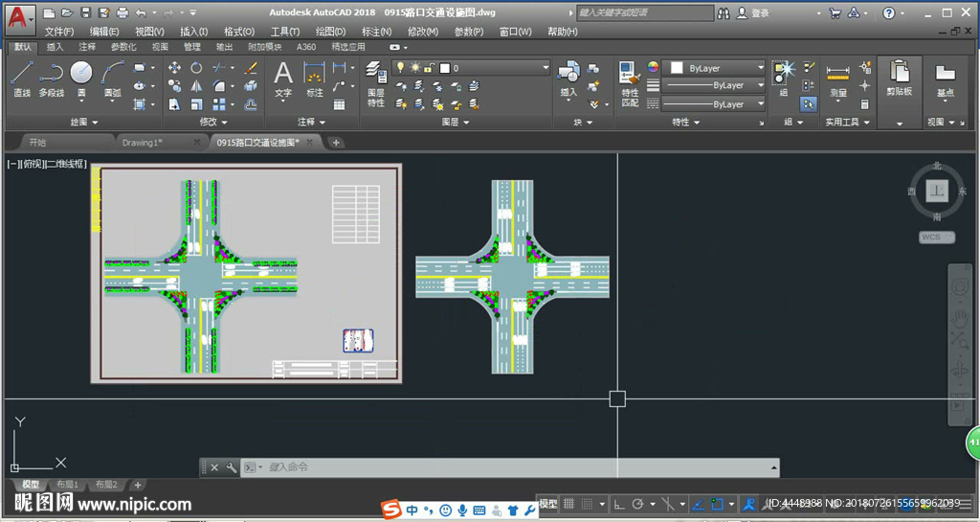Select the Arc (圆弧) tool
Viewport: 980px width, 522px height.
tap(113, 79)
